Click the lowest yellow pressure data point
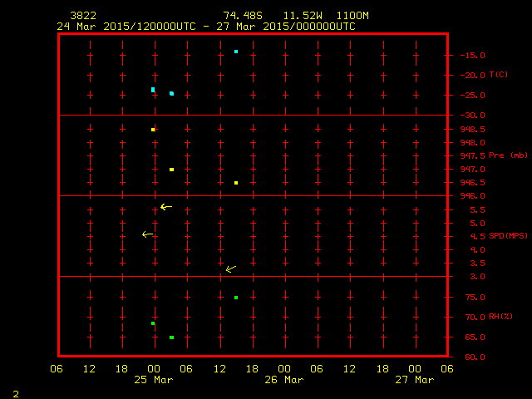Screen dimensions: 532x399 pos(236,183)
